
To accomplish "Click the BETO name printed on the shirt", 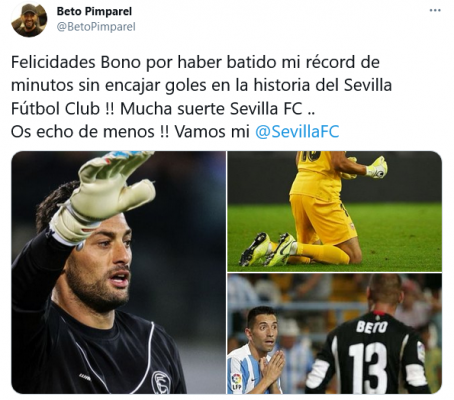I will pyautogui.click(x=372, y=327).
